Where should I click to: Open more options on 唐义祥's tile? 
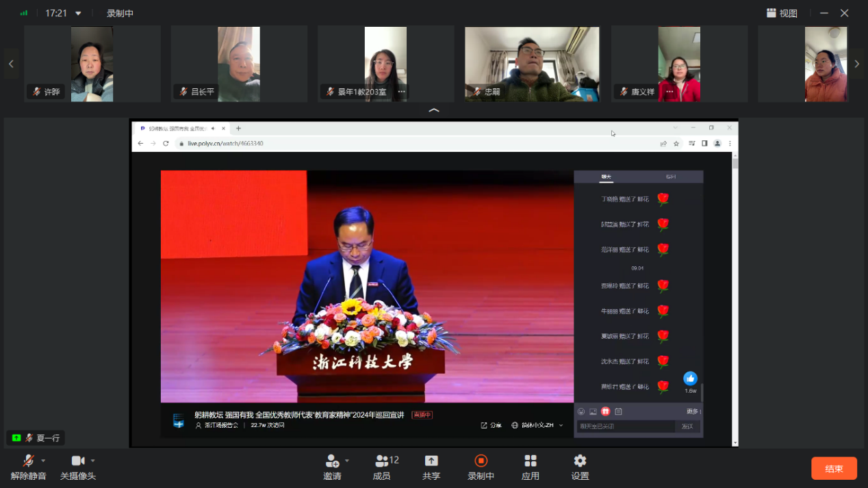point(669,92)
